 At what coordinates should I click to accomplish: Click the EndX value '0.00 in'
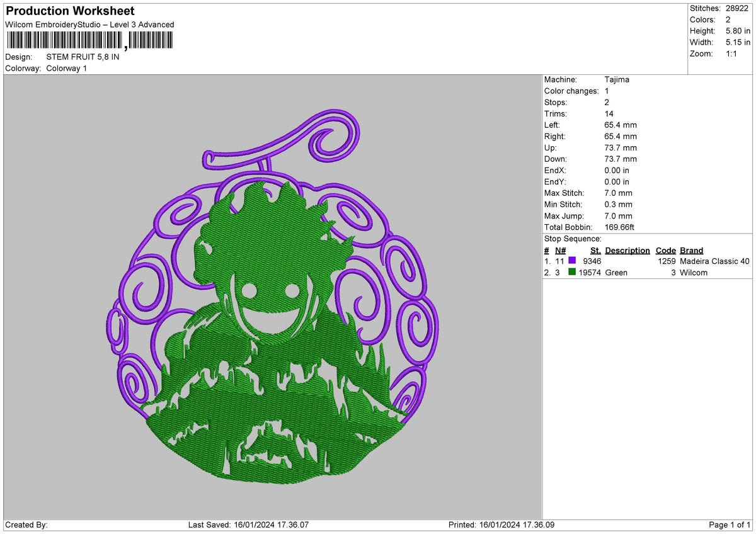617,170
